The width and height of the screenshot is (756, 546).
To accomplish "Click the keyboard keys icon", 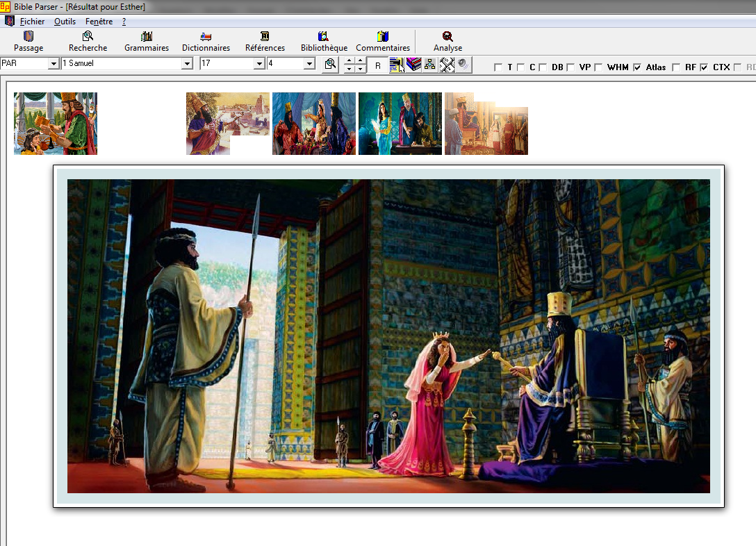I will [x=447, y=65].
